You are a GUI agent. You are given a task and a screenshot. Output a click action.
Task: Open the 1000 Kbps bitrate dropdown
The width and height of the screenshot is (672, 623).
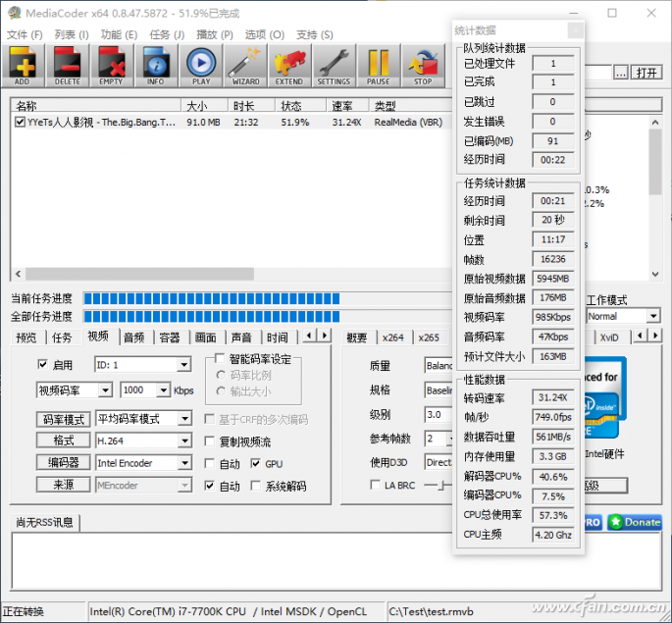[x=163, y=390]
